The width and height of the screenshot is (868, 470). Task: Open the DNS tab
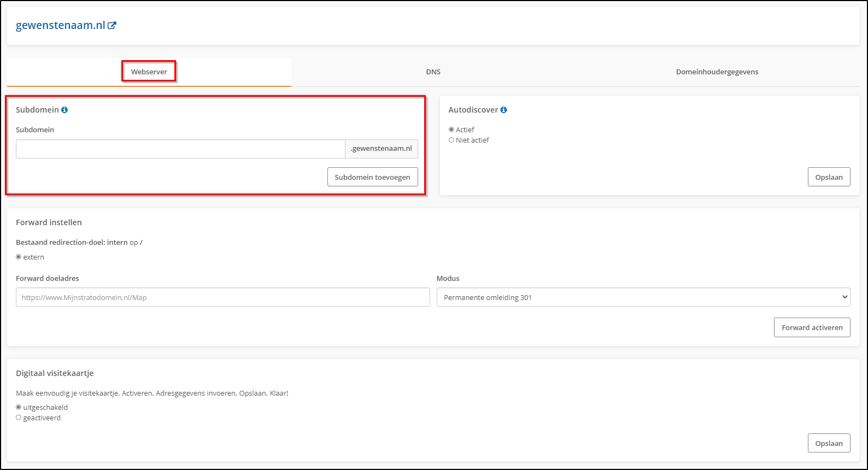(x=433, y=72)
